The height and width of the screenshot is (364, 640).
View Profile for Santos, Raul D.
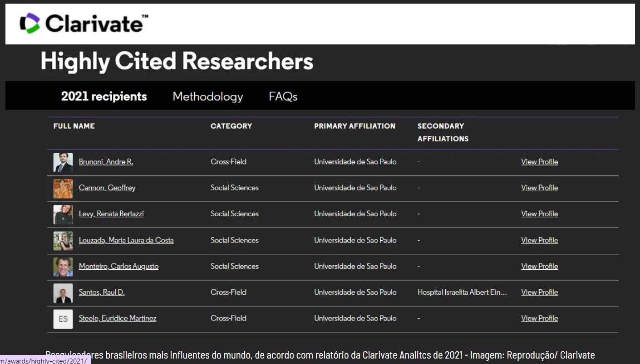[540, 292]
